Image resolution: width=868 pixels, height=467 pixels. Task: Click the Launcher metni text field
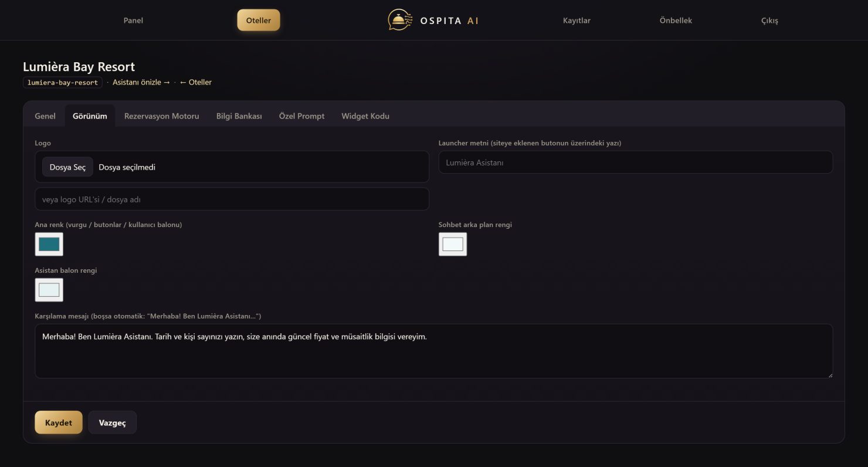(636, 163)
